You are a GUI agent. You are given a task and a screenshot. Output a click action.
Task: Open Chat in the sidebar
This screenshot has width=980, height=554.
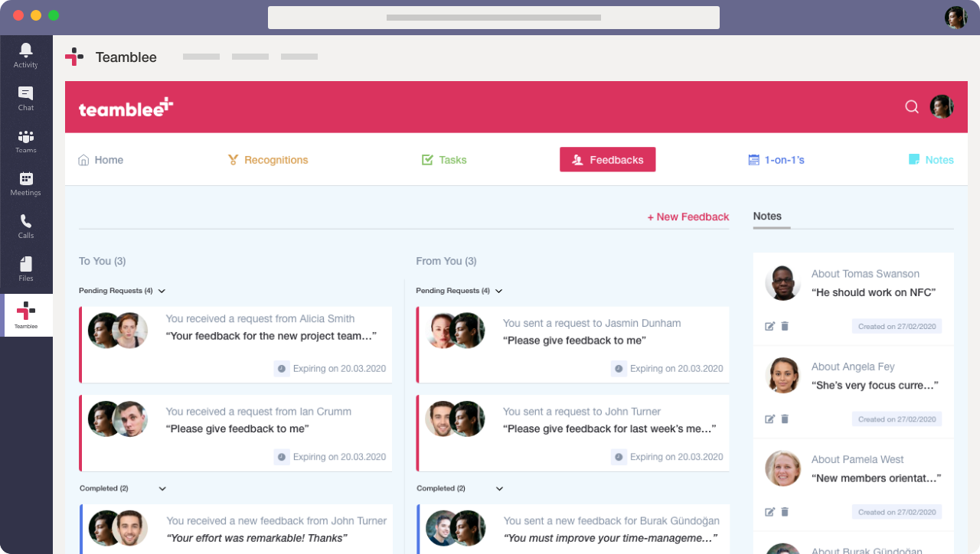tap(26, 98)
